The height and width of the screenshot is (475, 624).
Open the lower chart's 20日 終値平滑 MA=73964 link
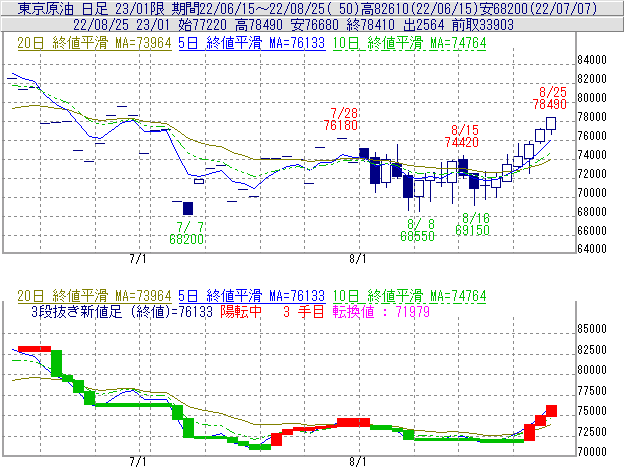94,296
